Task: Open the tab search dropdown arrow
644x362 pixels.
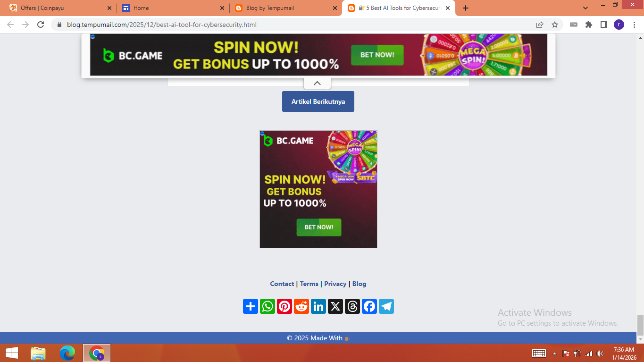Action: (x=585, y=8)
